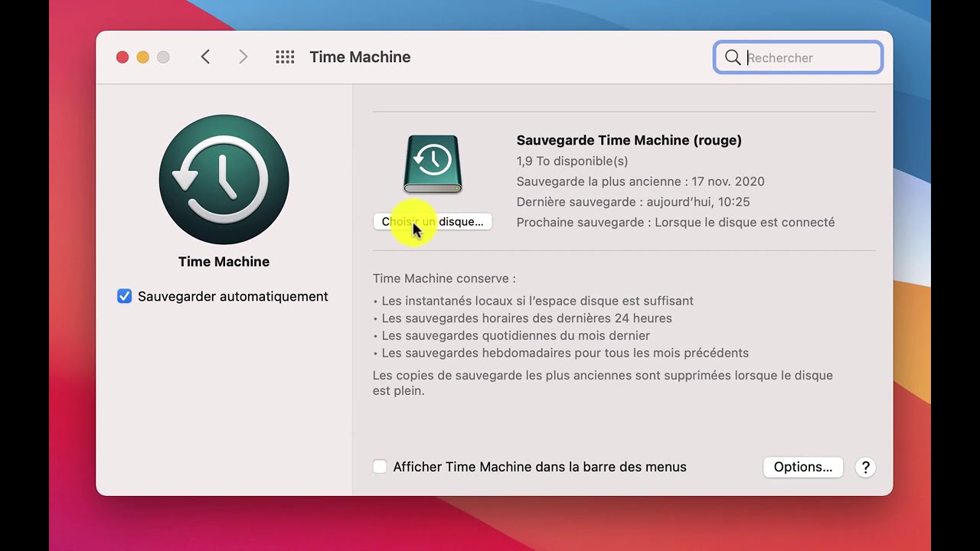Click the Les instantanés locaux bullet line
The height and width of the screenshot is (551, 980).
533,301
